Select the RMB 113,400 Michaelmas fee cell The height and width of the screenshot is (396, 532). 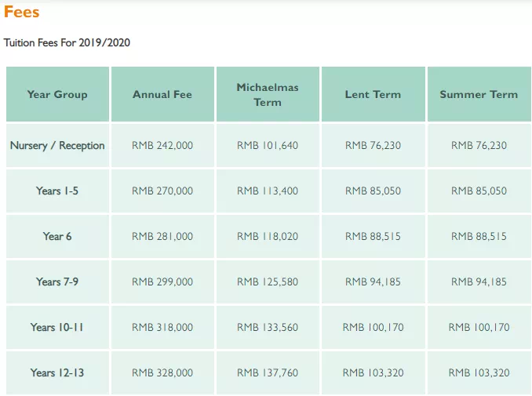coord(268,191)
